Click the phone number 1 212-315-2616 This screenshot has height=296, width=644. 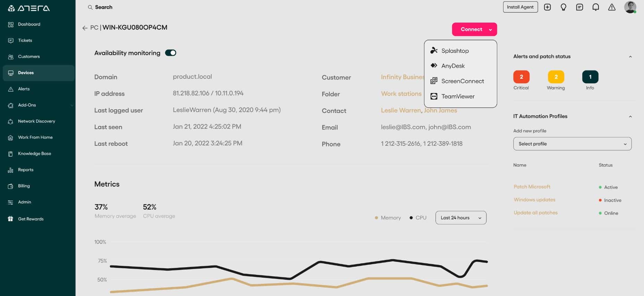coord(401,144)
